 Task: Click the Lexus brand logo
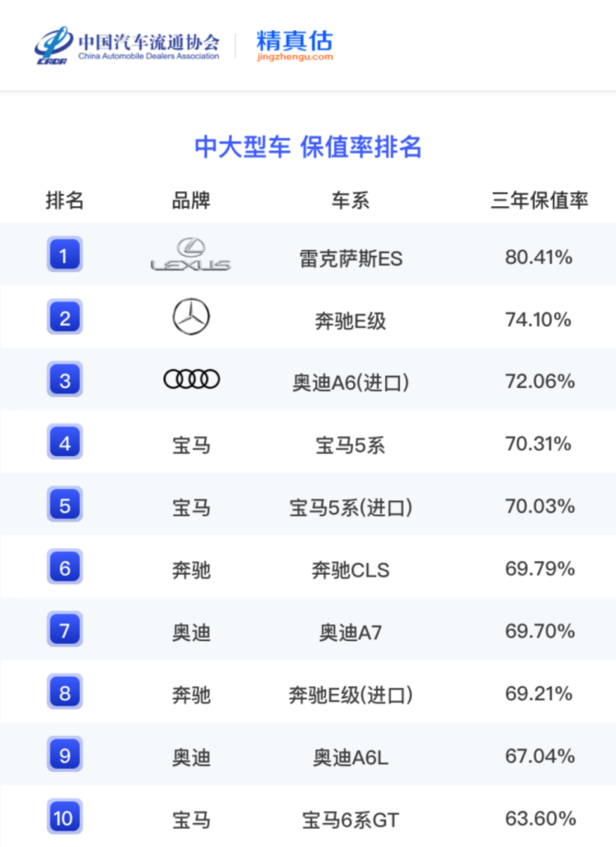coord(191,255)
